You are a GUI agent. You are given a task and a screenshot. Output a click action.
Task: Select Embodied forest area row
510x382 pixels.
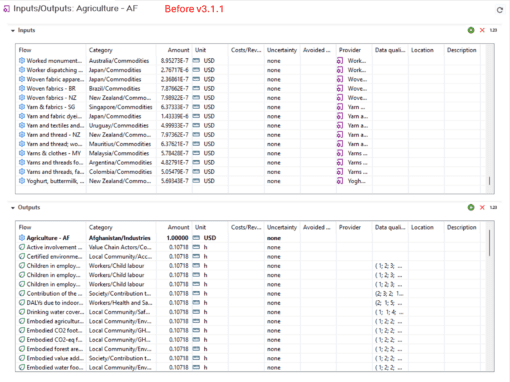251,349
